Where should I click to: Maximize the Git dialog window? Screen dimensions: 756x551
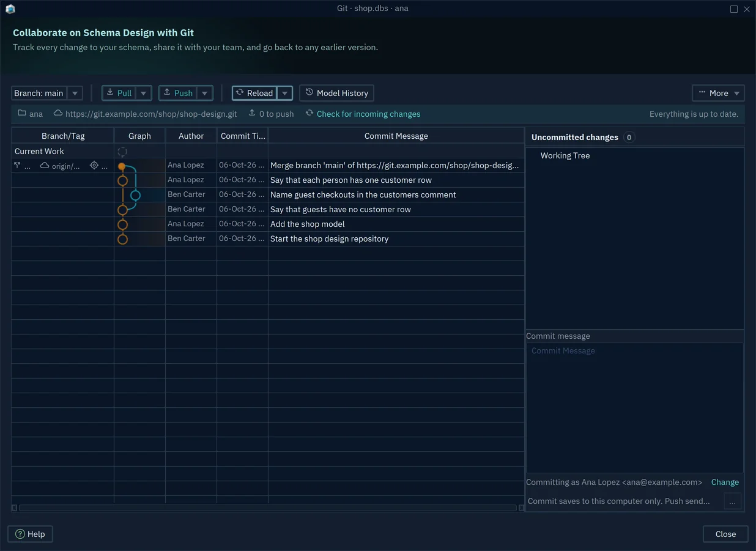[734, 9]
